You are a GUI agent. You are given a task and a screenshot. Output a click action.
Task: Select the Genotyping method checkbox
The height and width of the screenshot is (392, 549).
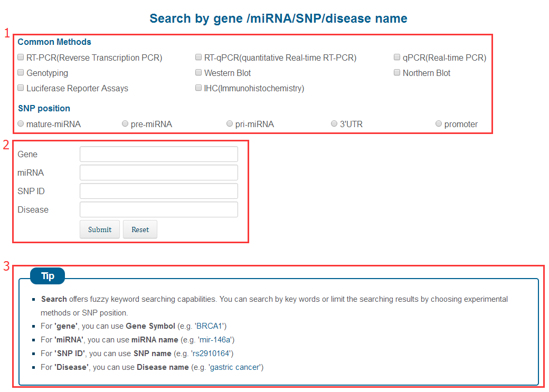(x=21, y=73)
